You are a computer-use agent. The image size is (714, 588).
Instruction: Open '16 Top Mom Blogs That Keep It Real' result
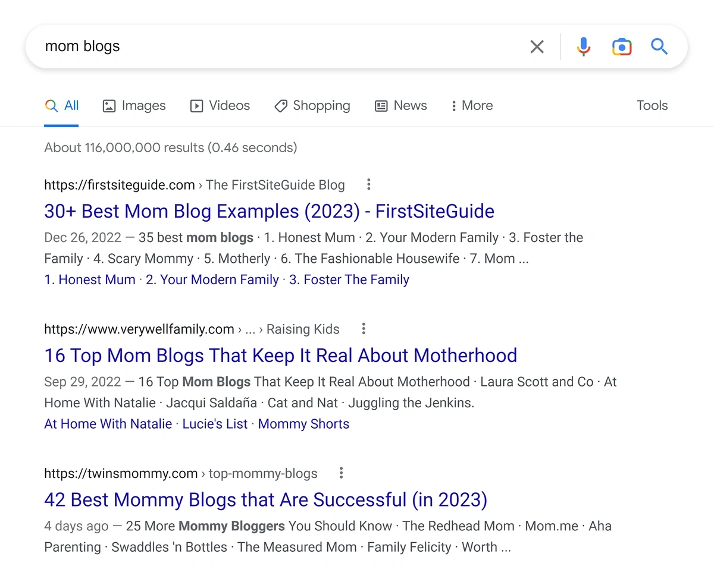(280, 356)
